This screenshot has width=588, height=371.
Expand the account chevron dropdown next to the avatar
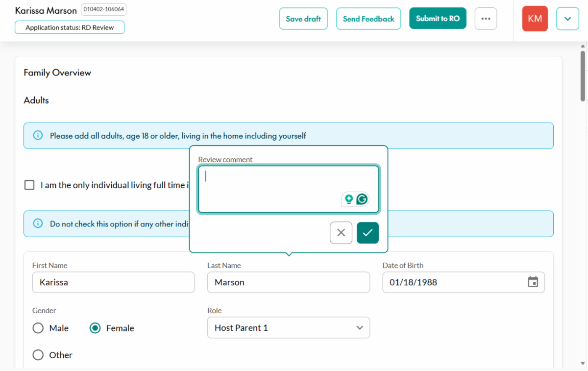point(567,19)
